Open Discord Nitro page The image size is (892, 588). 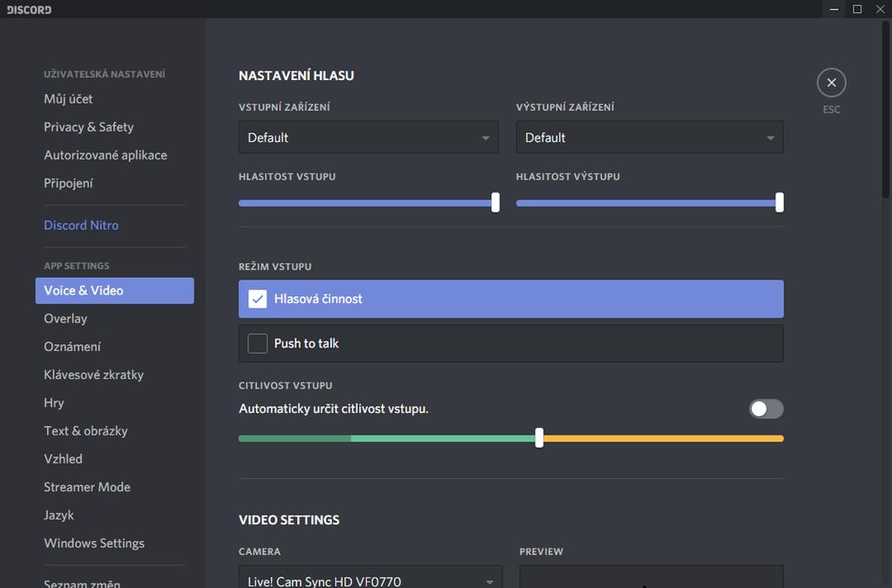[x=81, y=226]
